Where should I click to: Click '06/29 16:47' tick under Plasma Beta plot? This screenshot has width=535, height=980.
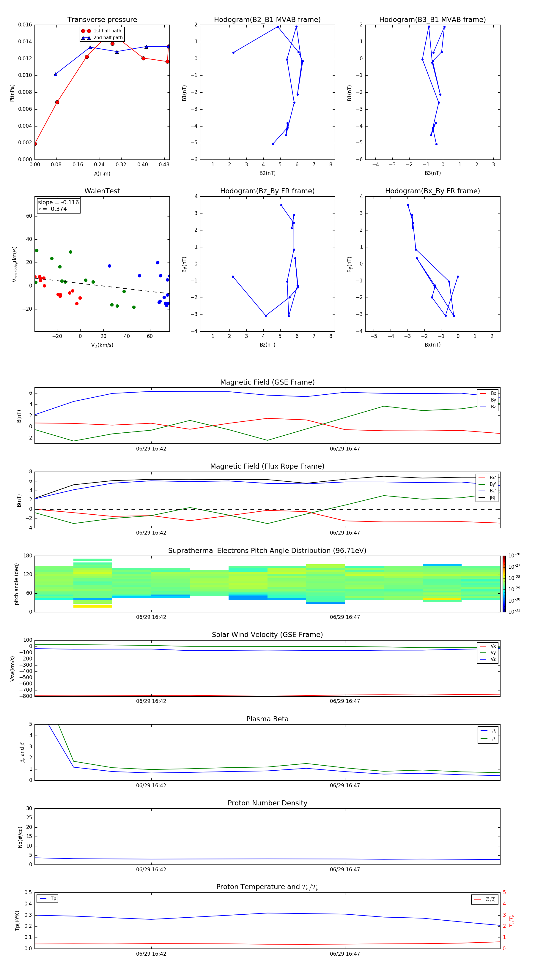[345, 785]
